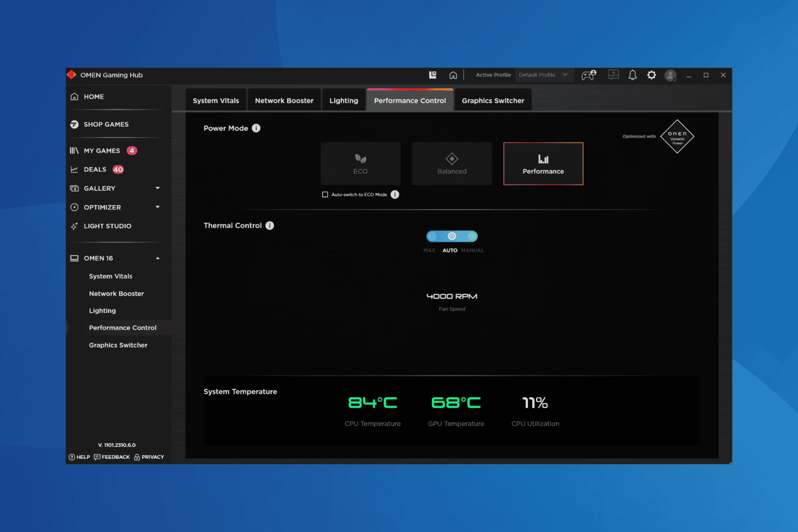Select Graphics Switcher in the sidebar
Image resolution: width=798 pixels, height=532 pixels.
(118, 345)
